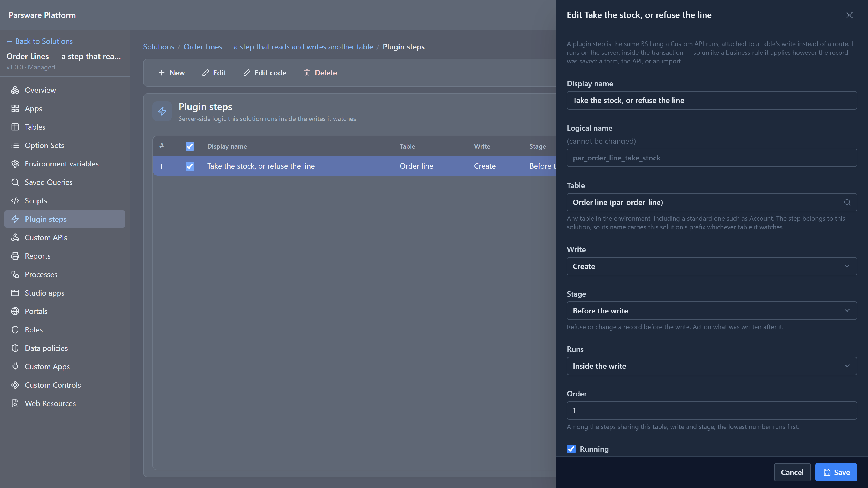Select Plugin steps in the sidebar
Viewport: 868px width, 488px height.
point(65,219)
